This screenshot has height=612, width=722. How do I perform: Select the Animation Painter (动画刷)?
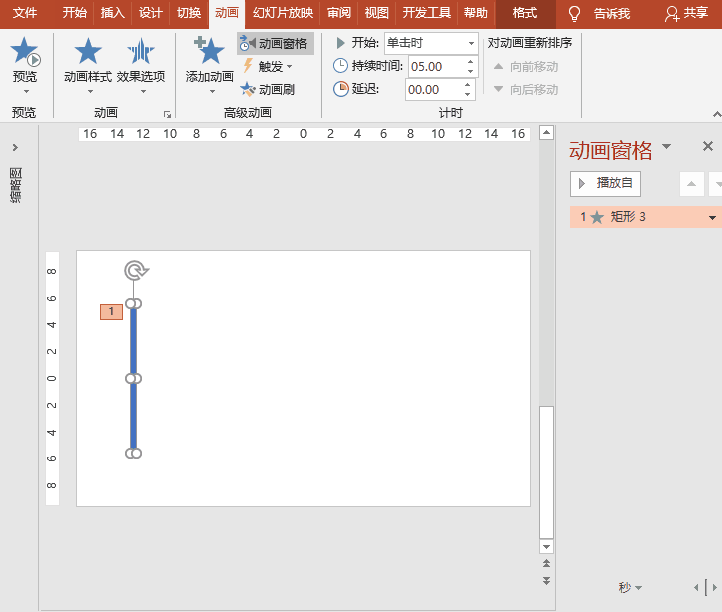pyautogui.click(x=268, y=89)
